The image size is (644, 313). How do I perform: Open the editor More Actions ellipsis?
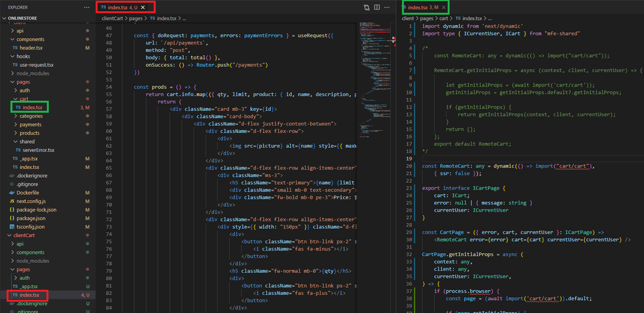[387, 7]
